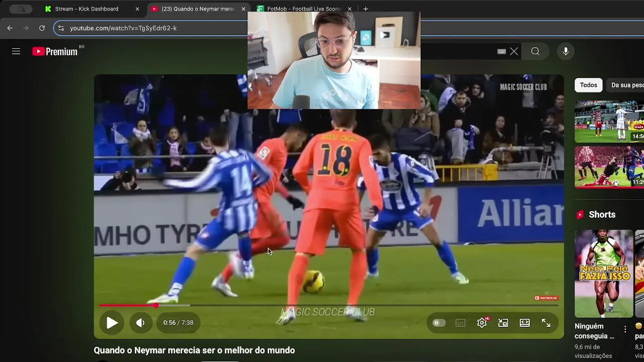644x362 pixels.
Task: Open on-screen keyboard icon in search
Action: tap(502, 51)
